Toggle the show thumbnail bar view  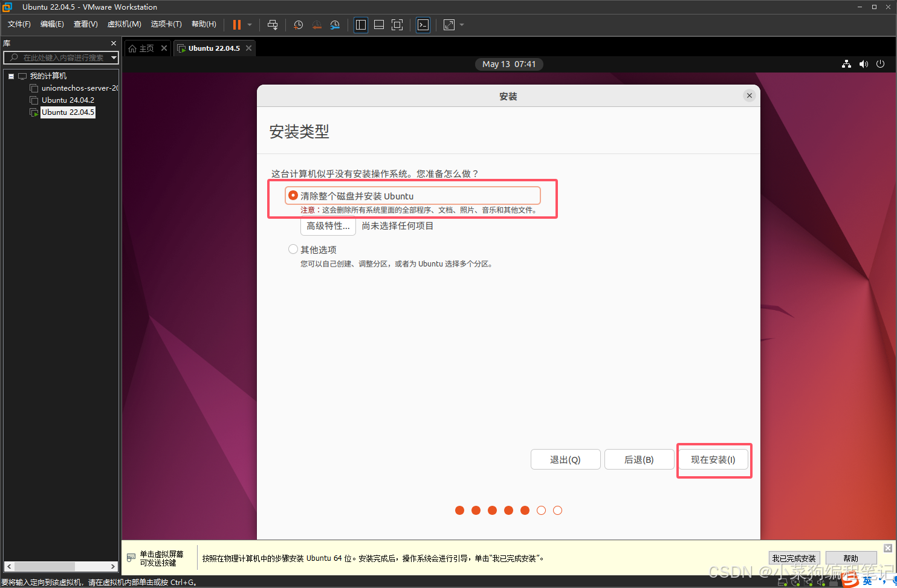(x=378, y=25)
